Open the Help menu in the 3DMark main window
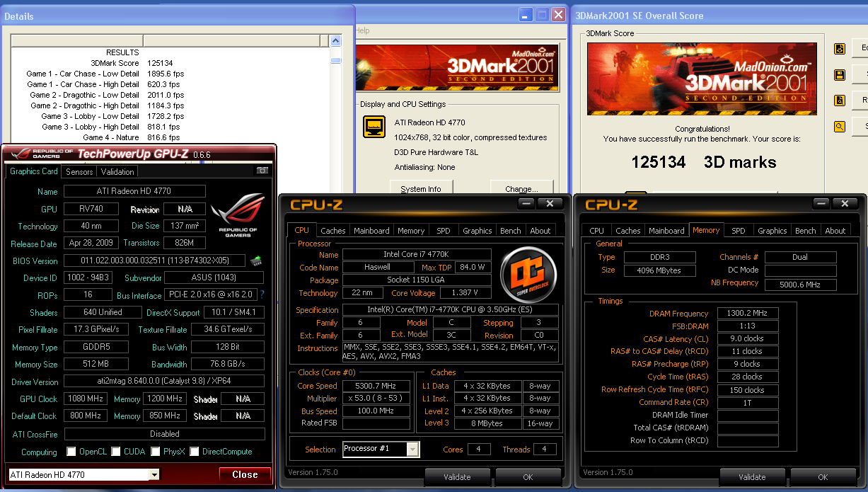Viewport: 868px width, 492px height. tap(363, 30)
